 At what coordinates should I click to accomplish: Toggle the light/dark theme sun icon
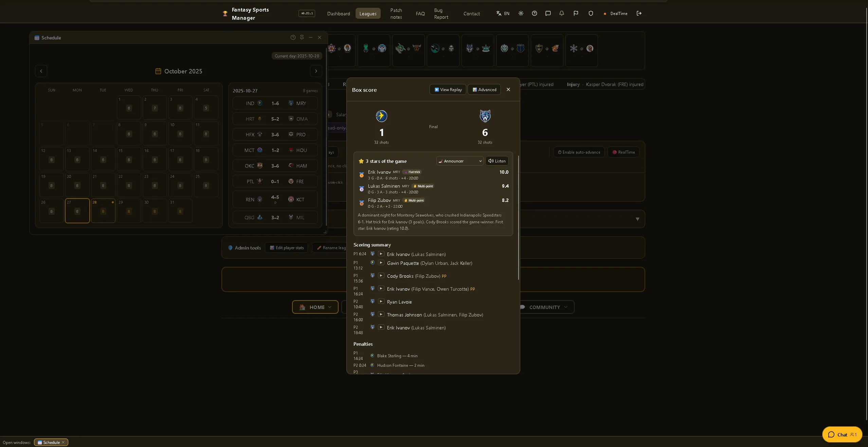[x=521, y=13]
